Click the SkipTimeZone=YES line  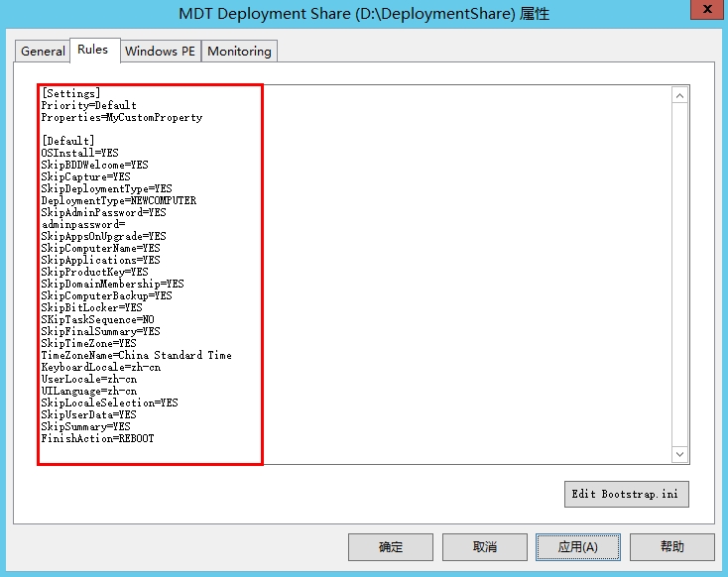(88, 343)
